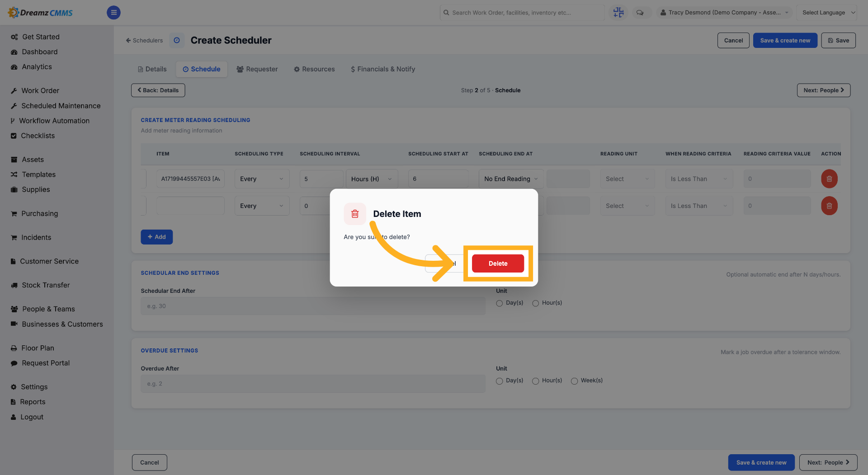Open second row Reading Unit Select dropdown
Screen dimensions: 868x475
coord(627,206)
